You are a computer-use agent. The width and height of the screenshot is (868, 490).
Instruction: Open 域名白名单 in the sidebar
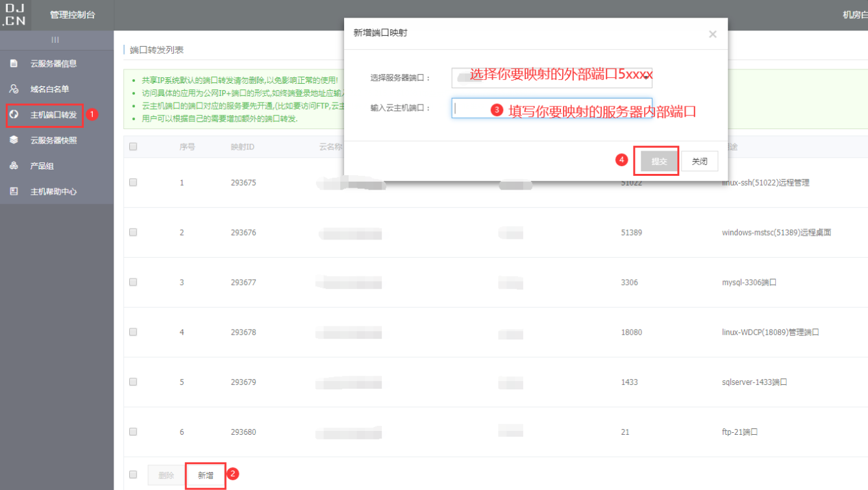tap(49, 89)
